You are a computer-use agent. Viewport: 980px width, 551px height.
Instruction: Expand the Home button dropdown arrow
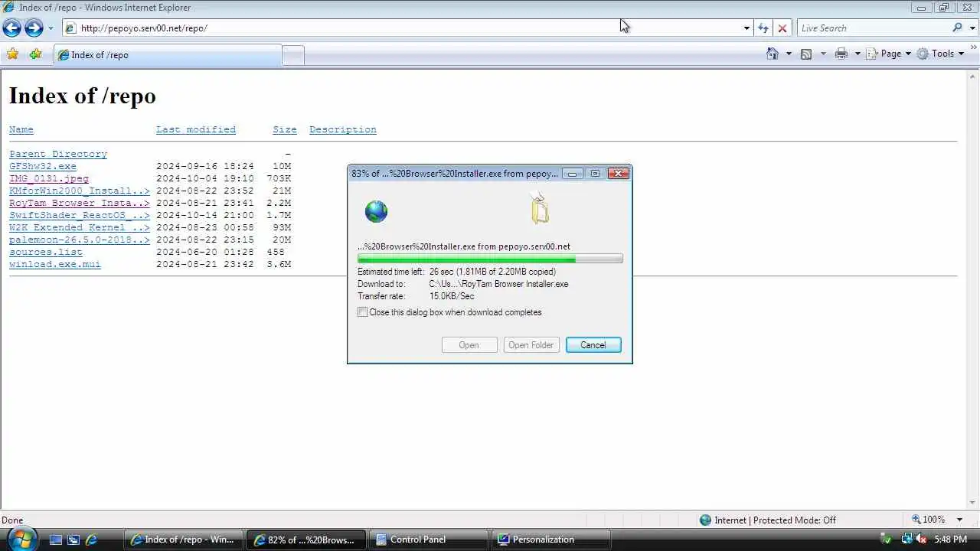[789, 54]
